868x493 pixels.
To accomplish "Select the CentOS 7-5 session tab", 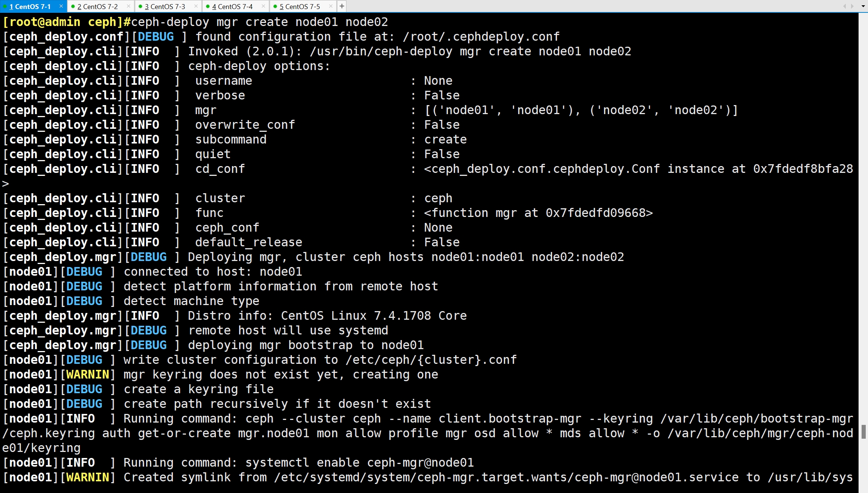I will [x=299, y=6].
